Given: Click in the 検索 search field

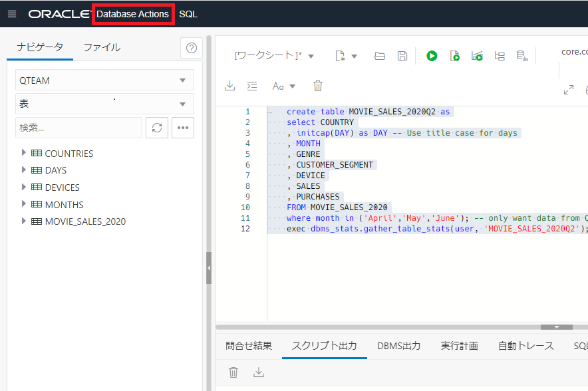Looking at the screenshot, I should (x=78, y=128).
